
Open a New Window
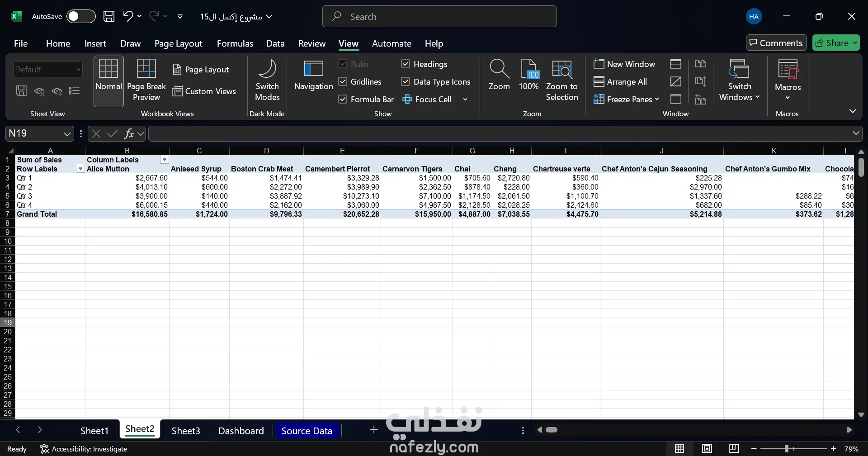[624, 64]
